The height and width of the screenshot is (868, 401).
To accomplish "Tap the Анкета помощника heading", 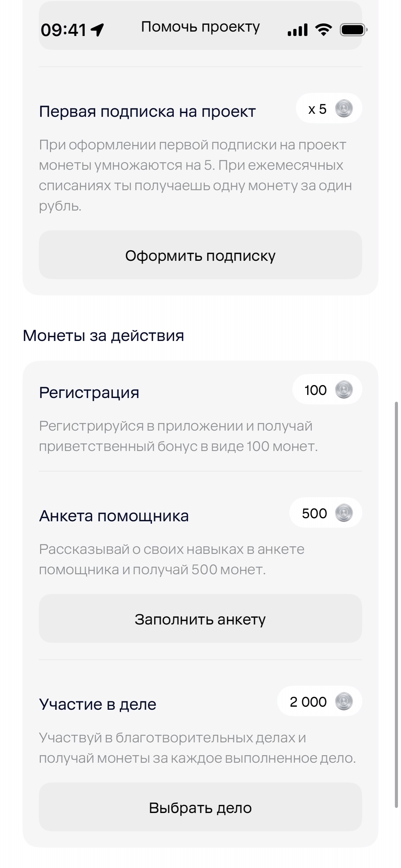I will pyautogui.click(x=114, y=516).
